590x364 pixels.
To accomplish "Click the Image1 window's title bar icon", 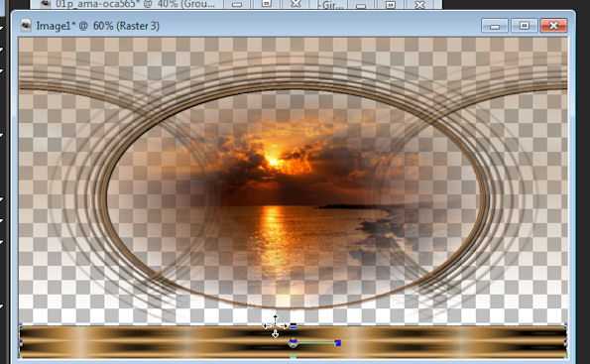I will click(26, 25).
